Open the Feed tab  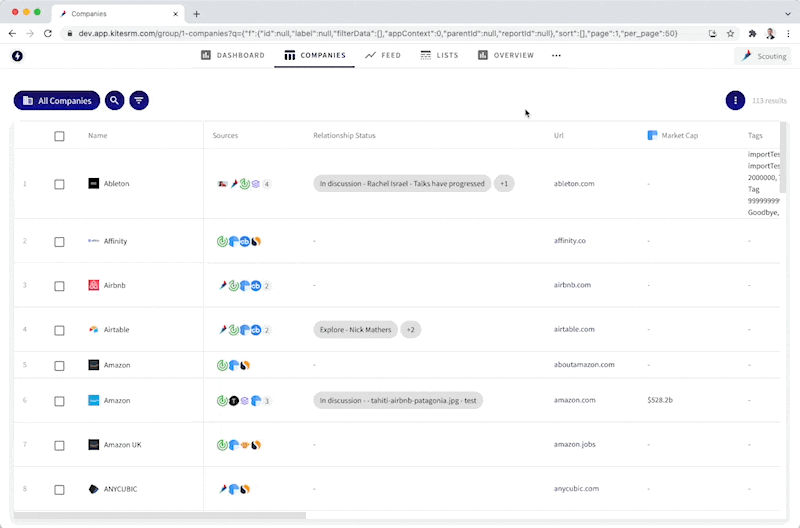tap(383, 55)
